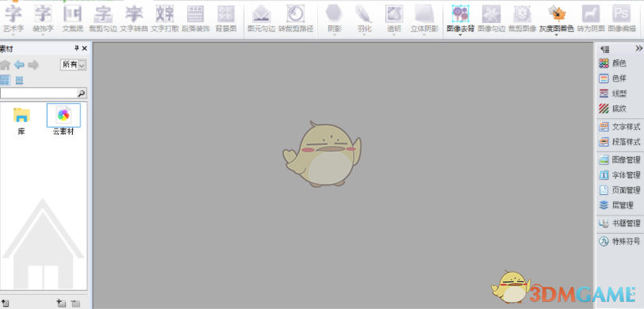This screenshot has height=309, width=644.
Task: Expand the 图像去背 dropdown arrow
Action: [460, 35]
